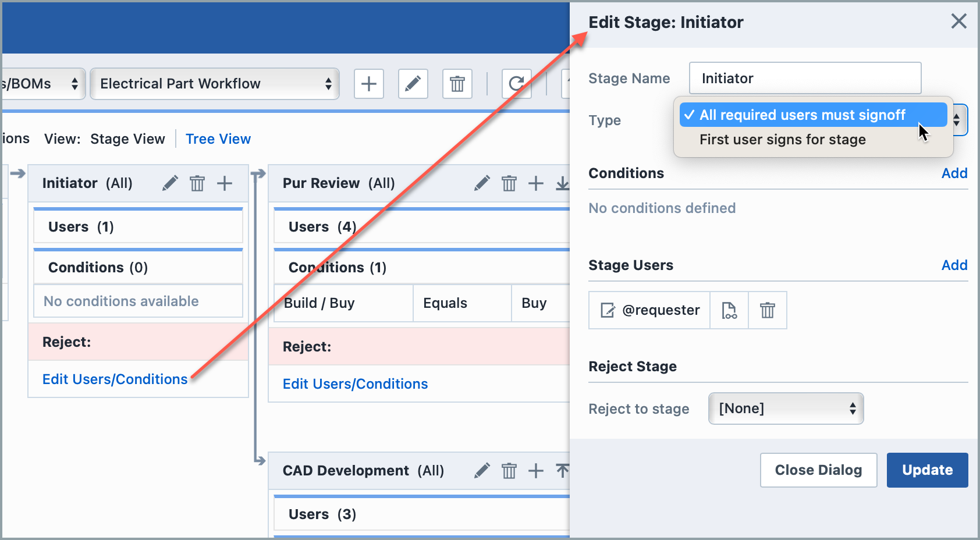Viewport: 980px width, 540px height.
Task: Add a condition in Edit Stage dialog
Action: (x=954, y=173)
